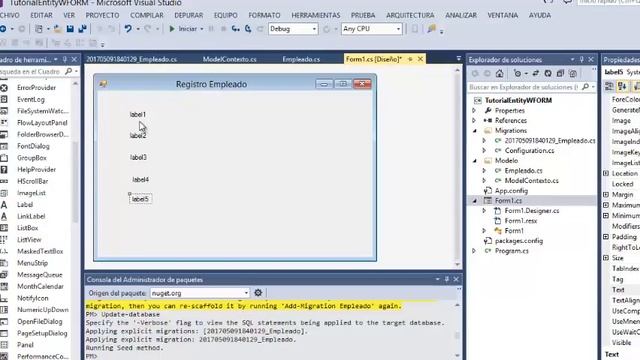
Task: Switch to the ModelContexto.cs tab
Action: coord(229,59)
